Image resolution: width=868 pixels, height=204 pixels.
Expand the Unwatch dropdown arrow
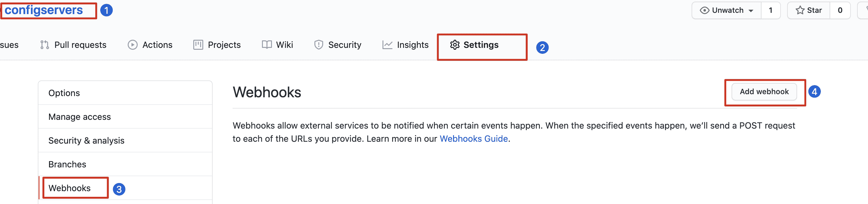[751, 11]
